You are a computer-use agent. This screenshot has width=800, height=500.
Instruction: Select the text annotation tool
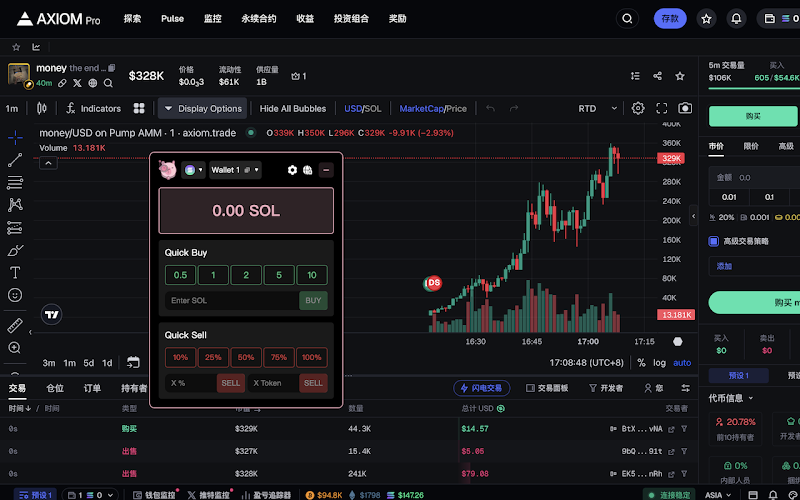pyautogui.click(x=15, y=273)
